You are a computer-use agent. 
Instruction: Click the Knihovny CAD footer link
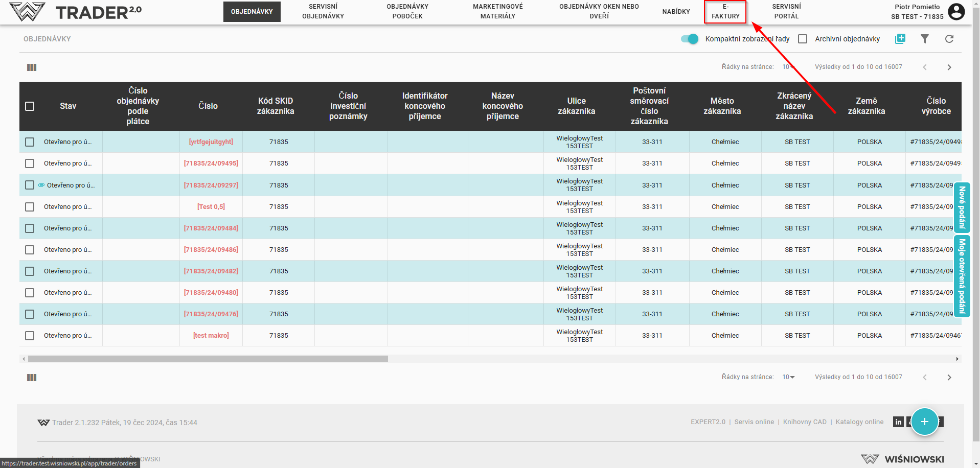pos(804,422)
